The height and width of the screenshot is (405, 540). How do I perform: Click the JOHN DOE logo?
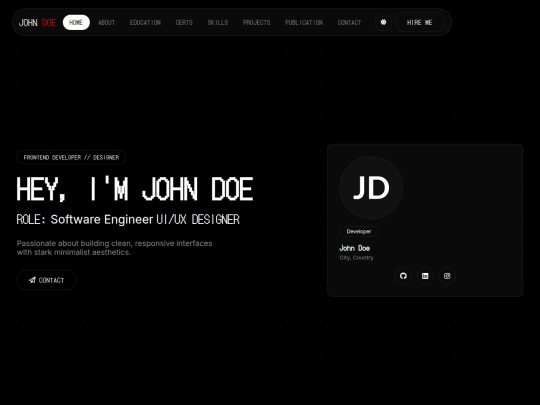coord(37,23)
